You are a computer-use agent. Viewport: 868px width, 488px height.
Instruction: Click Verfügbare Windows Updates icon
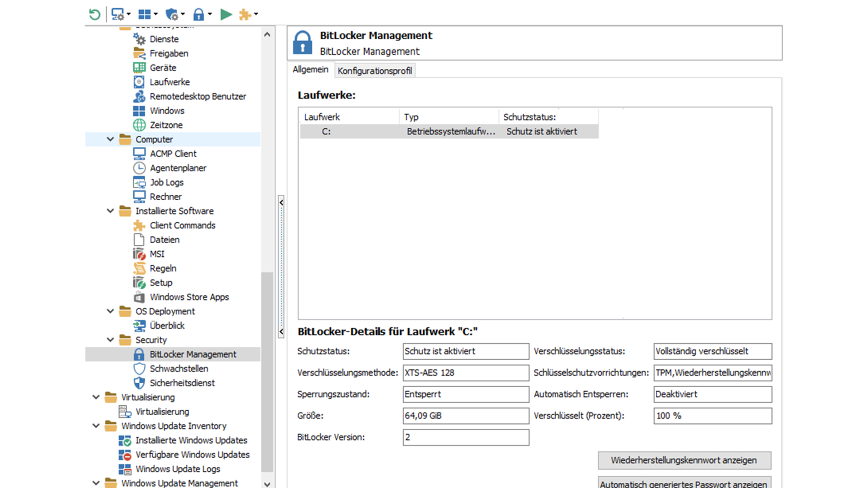tap(125, 455)
